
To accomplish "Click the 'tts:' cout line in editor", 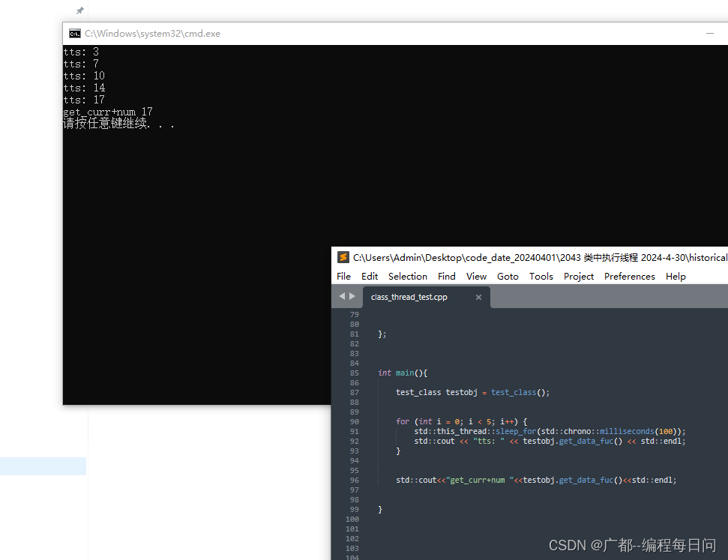I will click(x=550, y=441).
